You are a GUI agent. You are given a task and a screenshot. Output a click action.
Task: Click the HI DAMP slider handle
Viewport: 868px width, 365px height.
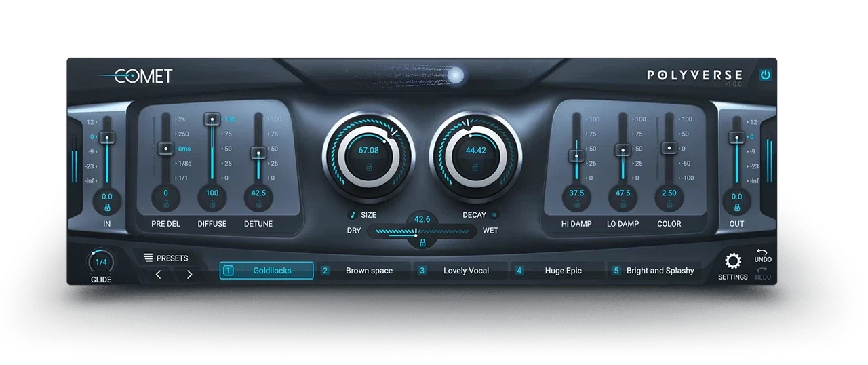tap(577, 155)
